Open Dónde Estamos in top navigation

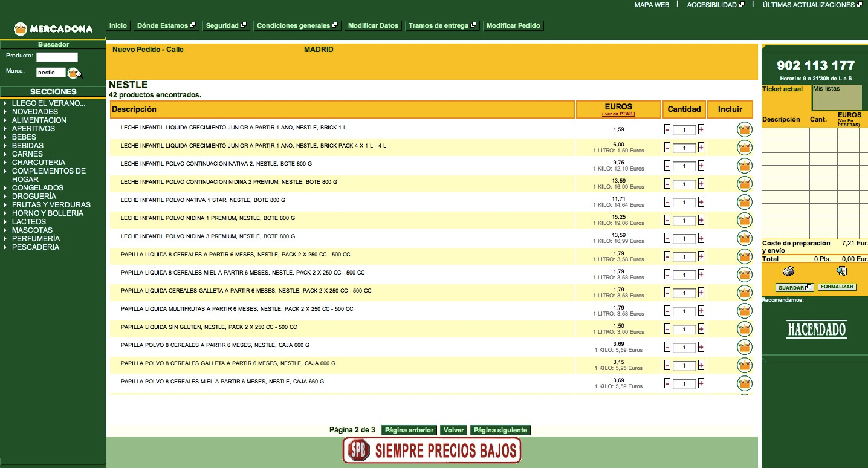coord(166,26)
